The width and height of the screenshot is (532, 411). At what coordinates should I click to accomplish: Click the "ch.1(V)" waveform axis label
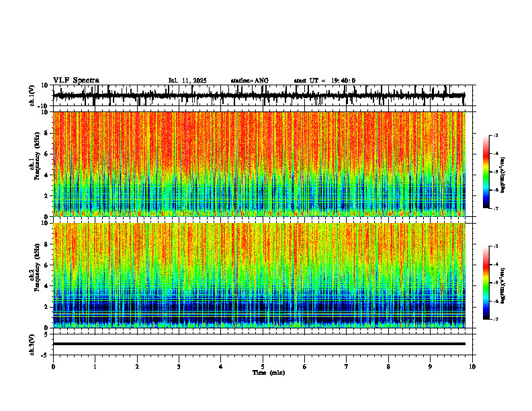32,95
